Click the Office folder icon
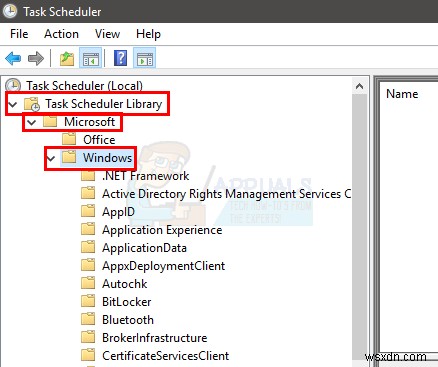 (x=69, y=139)
